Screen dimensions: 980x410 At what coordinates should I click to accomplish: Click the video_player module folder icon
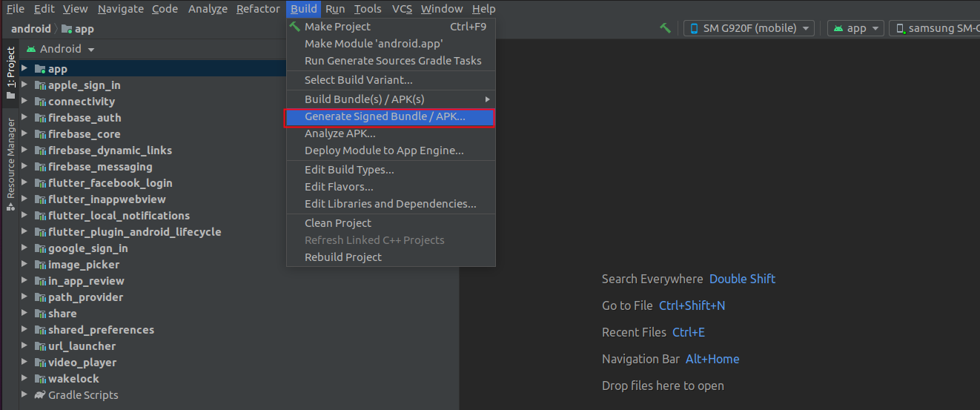[x=40, y=363]
